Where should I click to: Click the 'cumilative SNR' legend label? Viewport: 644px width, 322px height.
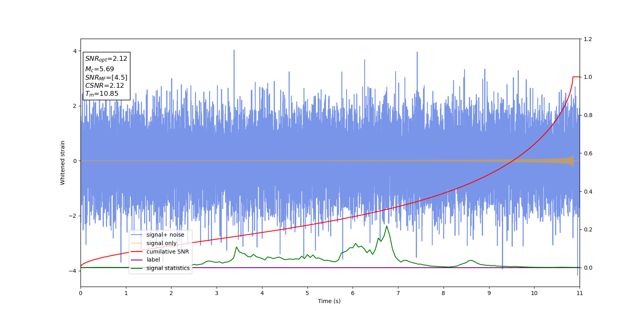coord(167,252)
